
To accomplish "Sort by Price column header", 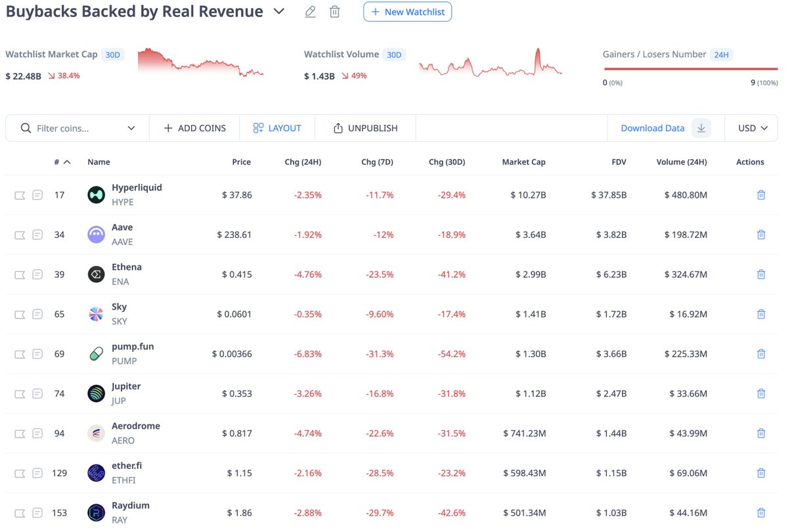I will pos(242,162).
